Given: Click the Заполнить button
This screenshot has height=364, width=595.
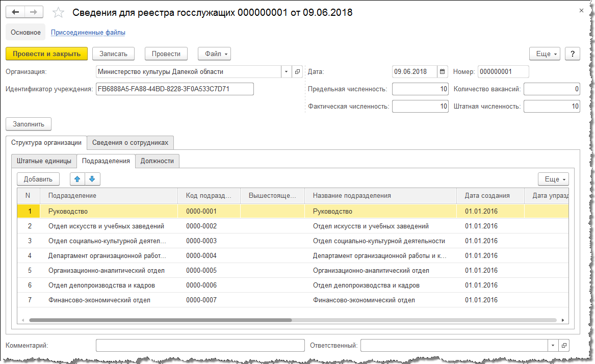Looking at the screenshot, I should click(29, 124).
